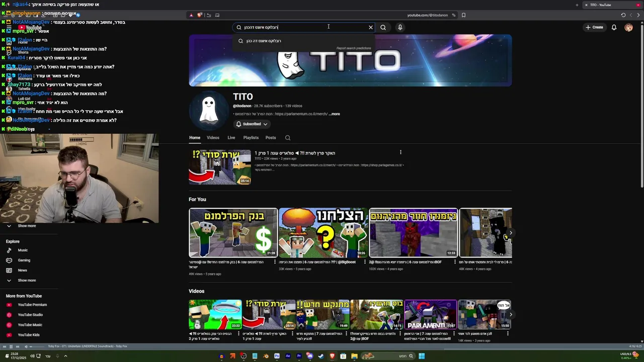Open featured video thumbnail with 25:14 duration

pyautogui.click(x=220, y=167)
